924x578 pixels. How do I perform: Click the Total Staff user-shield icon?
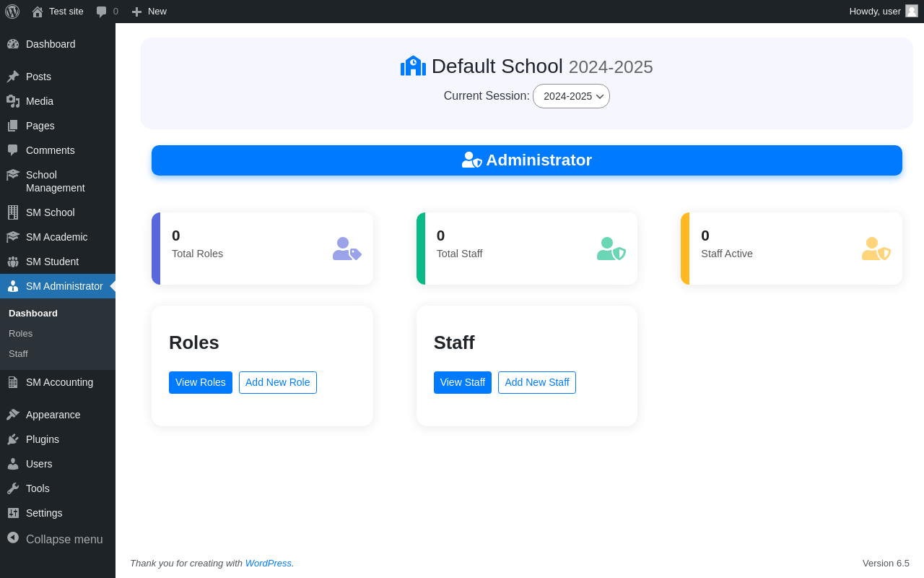coord(611,249)
